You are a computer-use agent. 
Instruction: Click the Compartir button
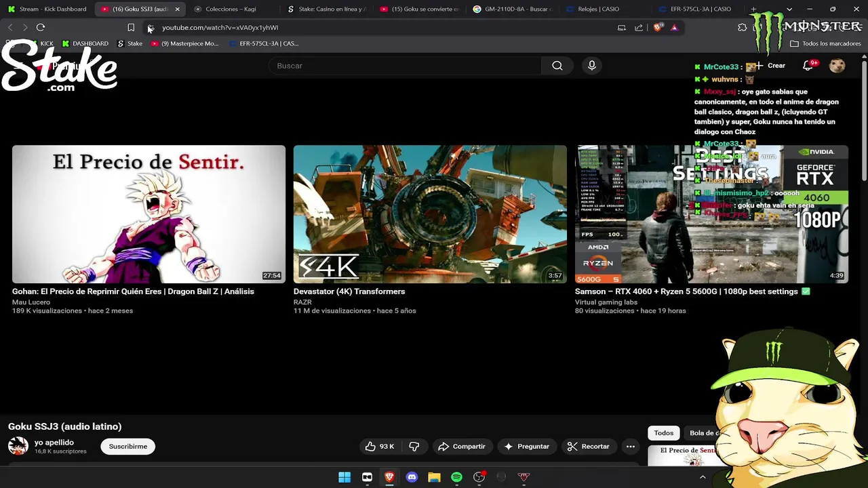[462, 446]
